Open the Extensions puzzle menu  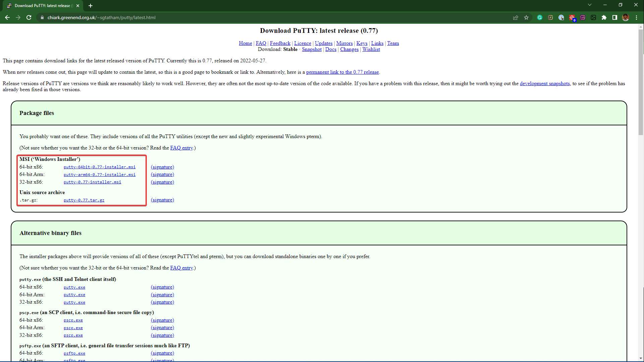(x=604, y=17)
